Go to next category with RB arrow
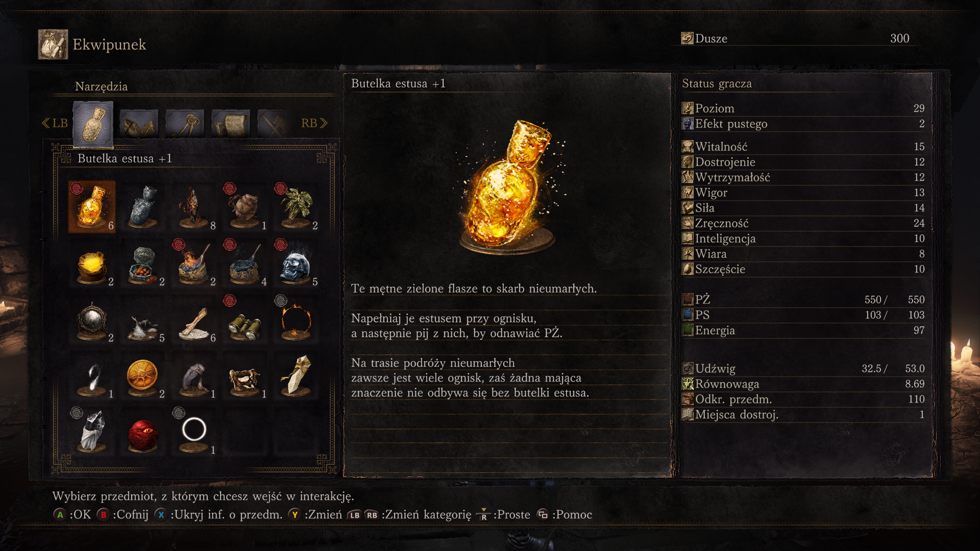The width and height of the screenshot is (980, 551). click(x=314, y=123)
